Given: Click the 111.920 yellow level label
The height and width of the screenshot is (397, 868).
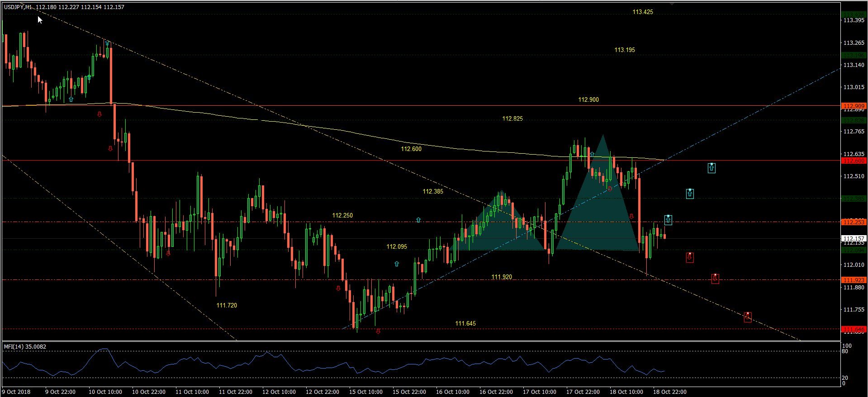Looking at the screenshot, I should tap(502, 277).
